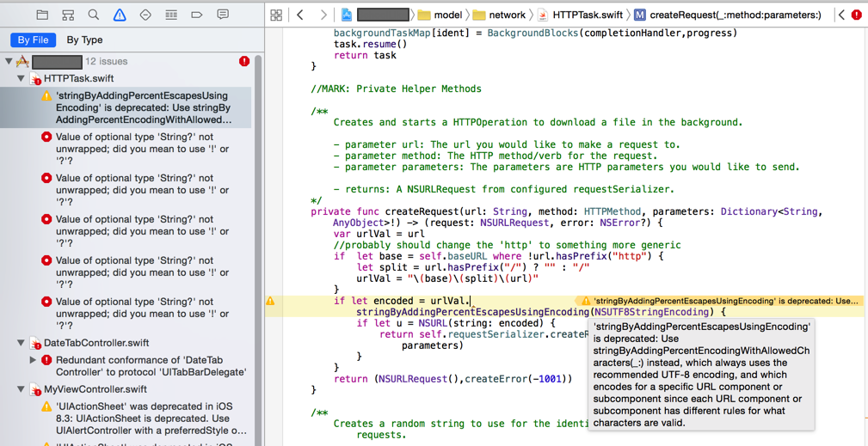Screen dimensions: 868x446
Task: Open the Debug navigator lines icon
Action: coord(171,15)
